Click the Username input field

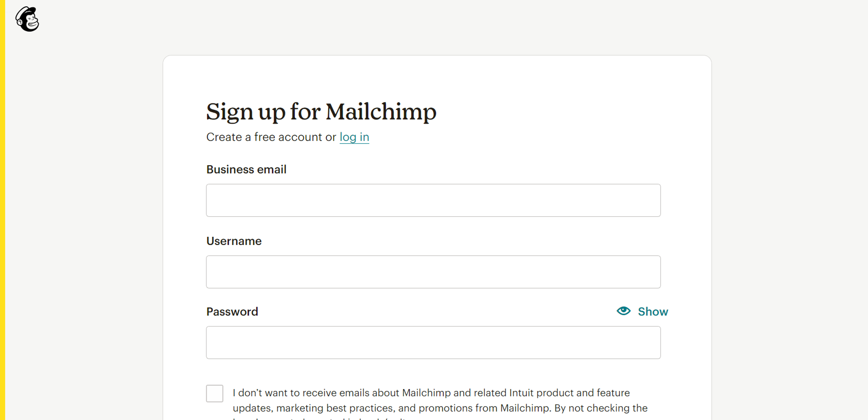point(434,272)
